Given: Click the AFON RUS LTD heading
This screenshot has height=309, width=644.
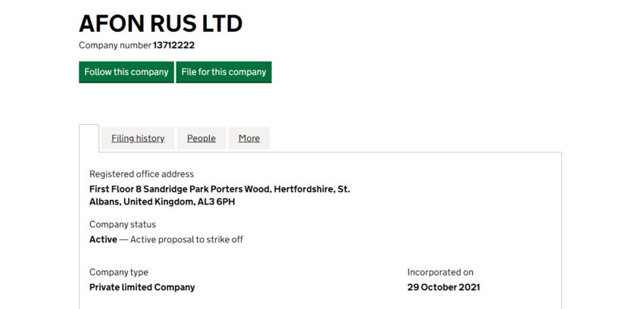Looking at the screenshot, I should pyautogui.click(x=161, y=23).
